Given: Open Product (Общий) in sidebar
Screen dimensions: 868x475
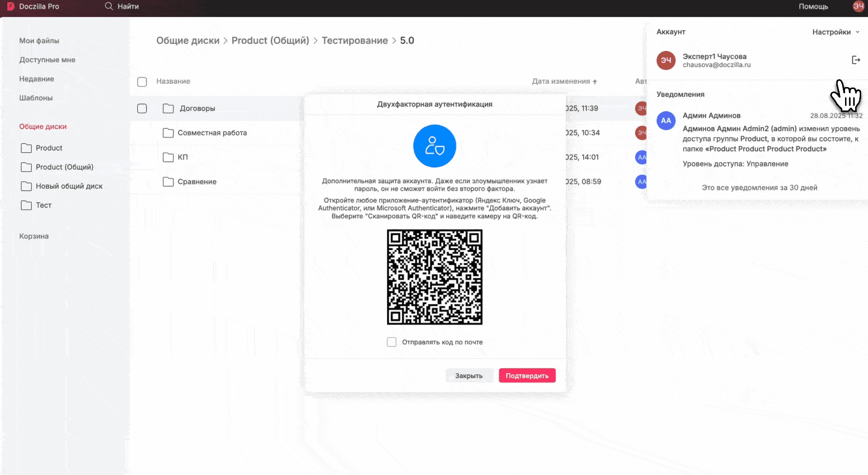Looking at the screenshot, I should (65, 167).
